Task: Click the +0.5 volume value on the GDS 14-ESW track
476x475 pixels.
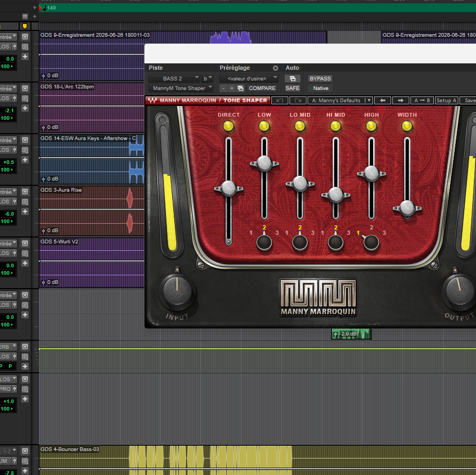Action: coord(9,162)
